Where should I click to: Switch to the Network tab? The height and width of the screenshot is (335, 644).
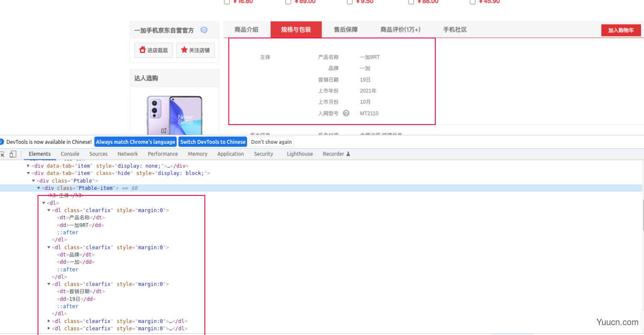(x=128, y=154)
